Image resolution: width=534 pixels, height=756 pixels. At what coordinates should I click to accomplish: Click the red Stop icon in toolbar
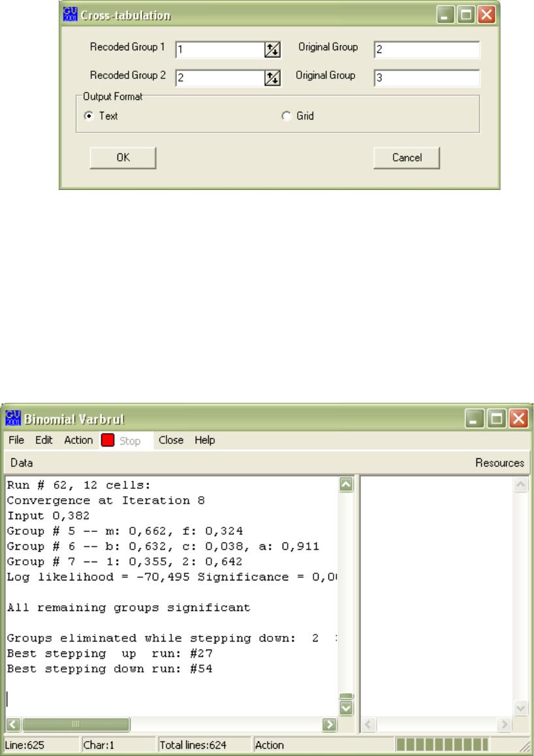coord(108,441)
